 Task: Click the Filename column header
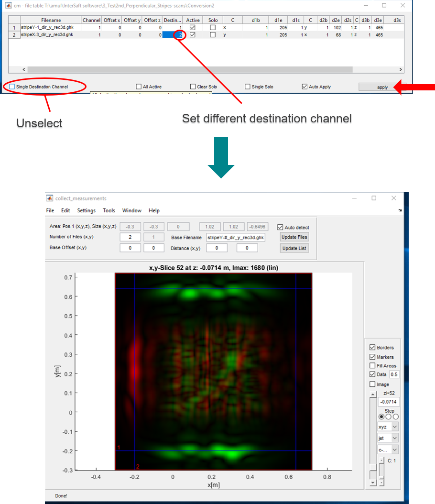coord(51,20)
